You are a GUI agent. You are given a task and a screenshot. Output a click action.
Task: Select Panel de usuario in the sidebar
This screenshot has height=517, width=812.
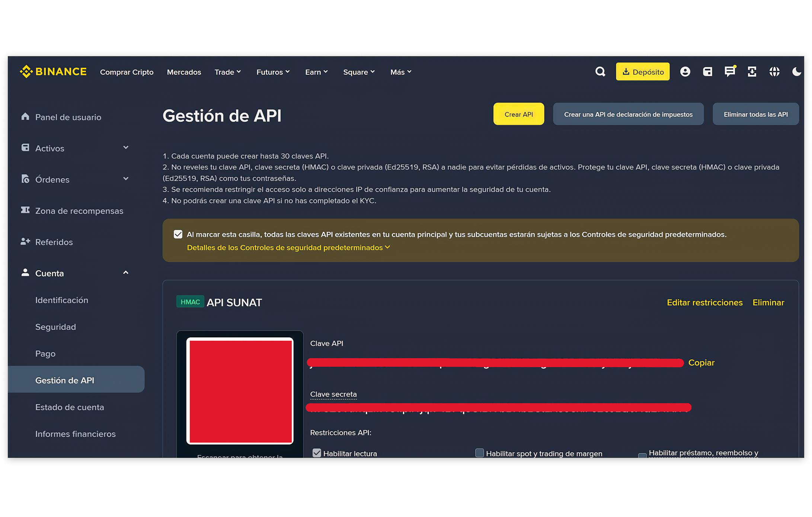click(x=68, y=117)
